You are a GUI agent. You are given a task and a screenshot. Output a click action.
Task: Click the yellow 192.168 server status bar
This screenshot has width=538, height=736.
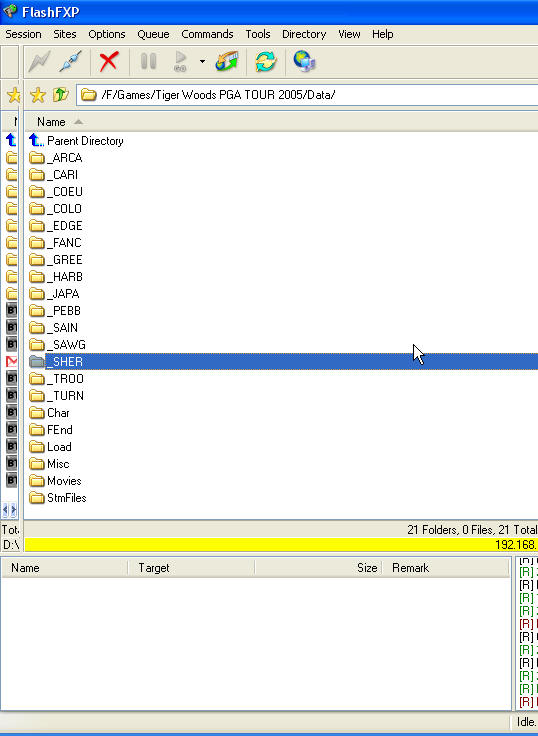tap(281, 544)
